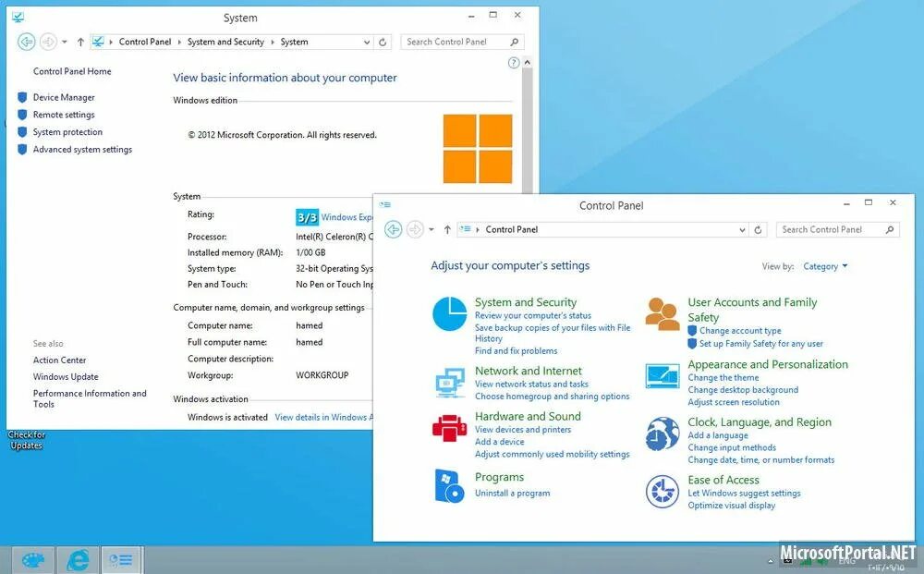Open Windows Update under See also

pos(66,376)
